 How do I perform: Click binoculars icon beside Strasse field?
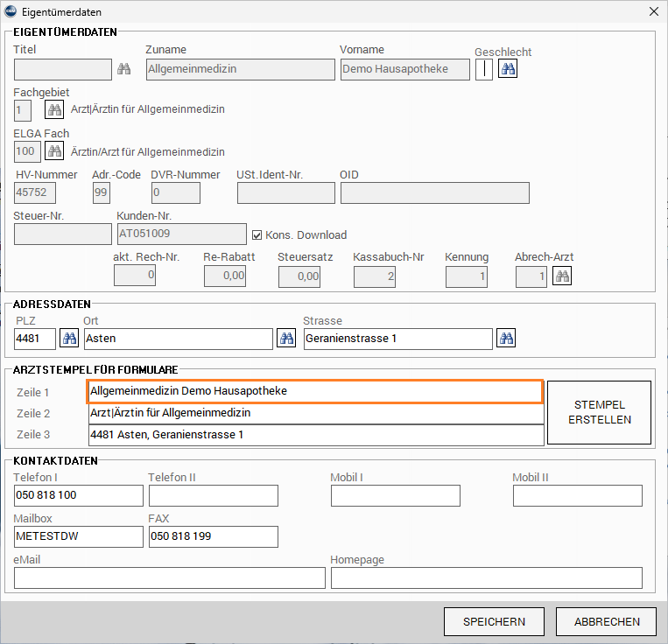(506, 339)
